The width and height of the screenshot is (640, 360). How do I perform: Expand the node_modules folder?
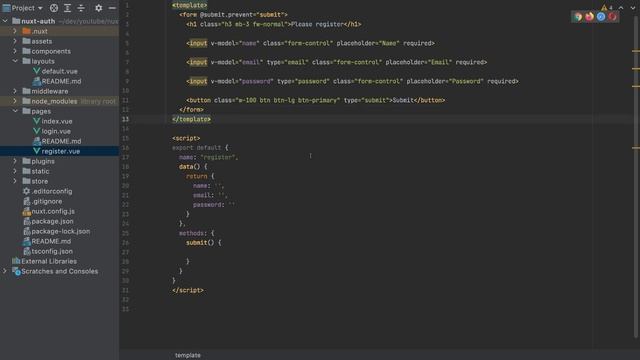(x=15, y=101)
